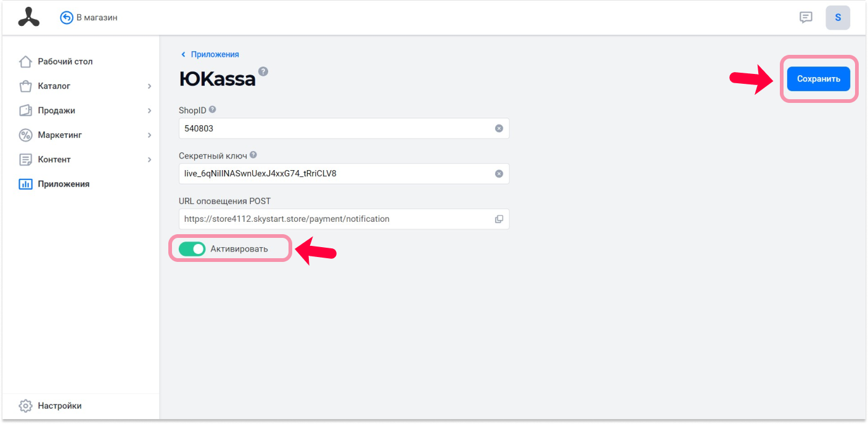
Task: Select "Контент" sidebar menu item
Action: [81, 160]
